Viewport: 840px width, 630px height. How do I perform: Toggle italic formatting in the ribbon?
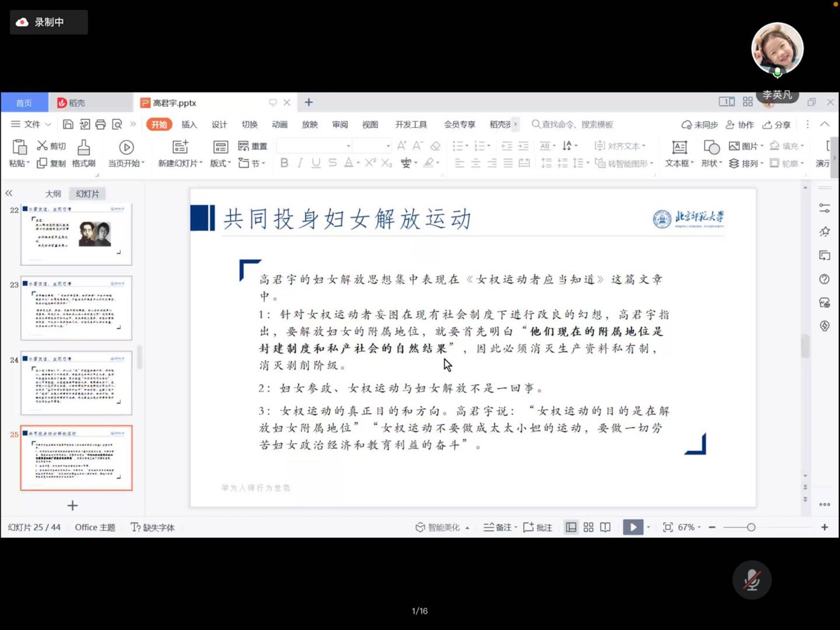pyautogui.click(x=300, y=163)
